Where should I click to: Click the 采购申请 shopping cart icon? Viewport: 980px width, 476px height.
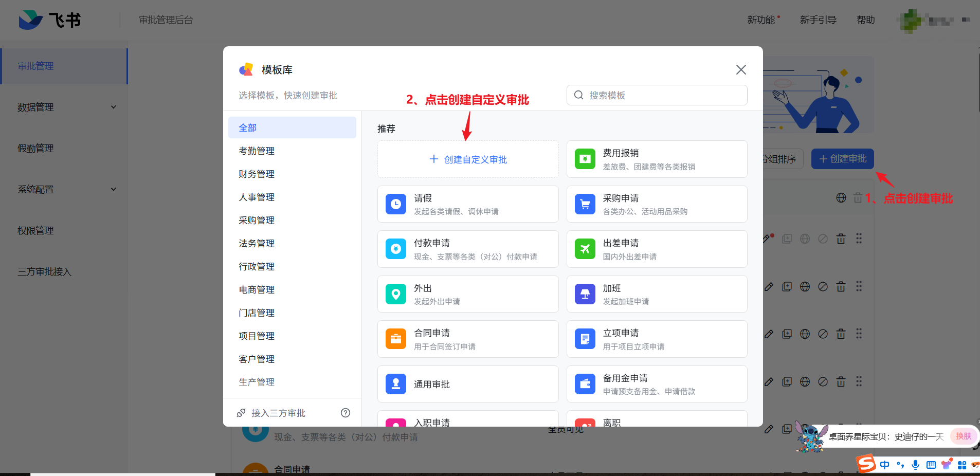585,204
